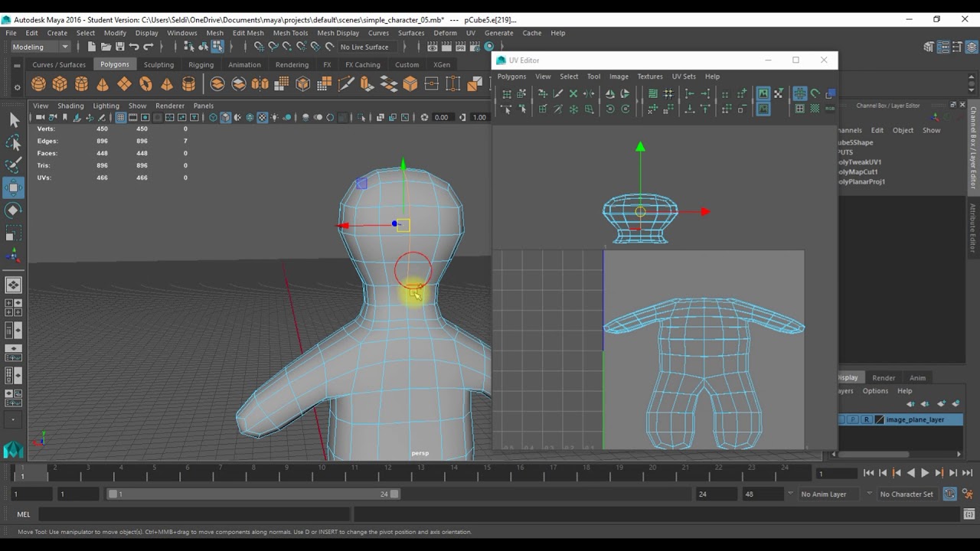Create a polygon cylinder from the shelf

[x=81, y=84]
